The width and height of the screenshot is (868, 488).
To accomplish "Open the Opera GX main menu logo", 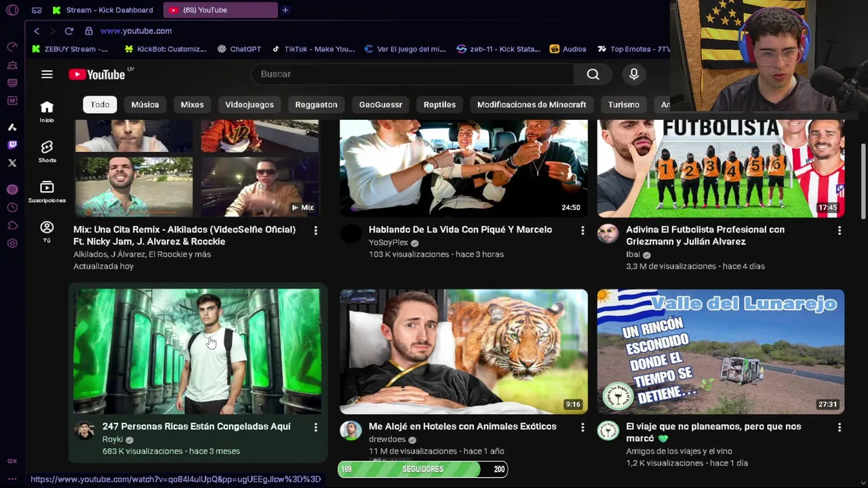I will (x=12, y=10).
